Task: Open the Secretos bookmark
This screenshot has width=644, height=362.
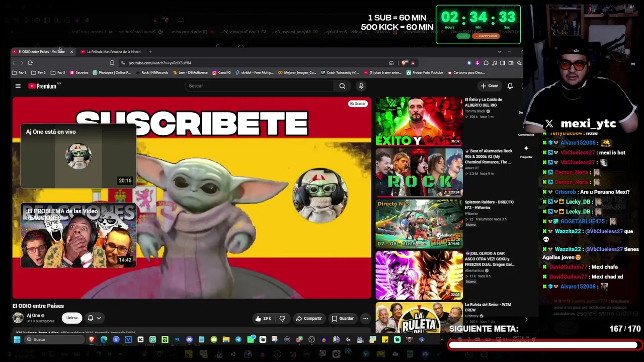Action: pyautogui.click(x=79, y=72)
